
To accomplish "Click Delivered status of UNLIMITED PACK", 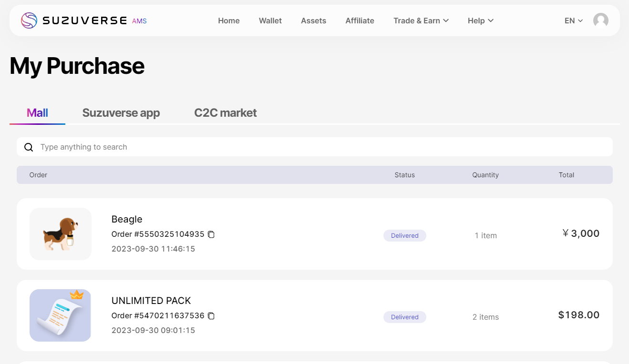I will [x=404, y=317].
